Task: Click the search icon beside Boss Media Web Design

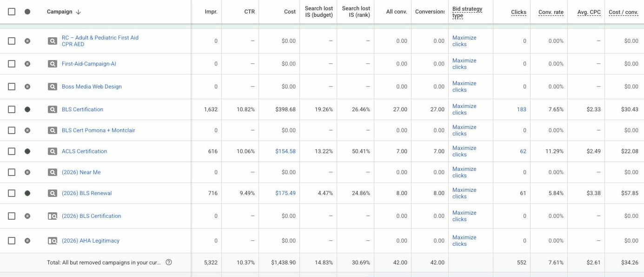Action: click(x=53, y=87)
